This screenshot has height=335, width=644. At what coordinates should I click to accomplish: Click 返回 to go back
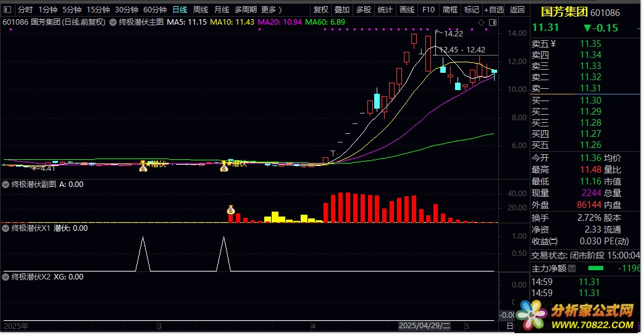click(517, 9)
